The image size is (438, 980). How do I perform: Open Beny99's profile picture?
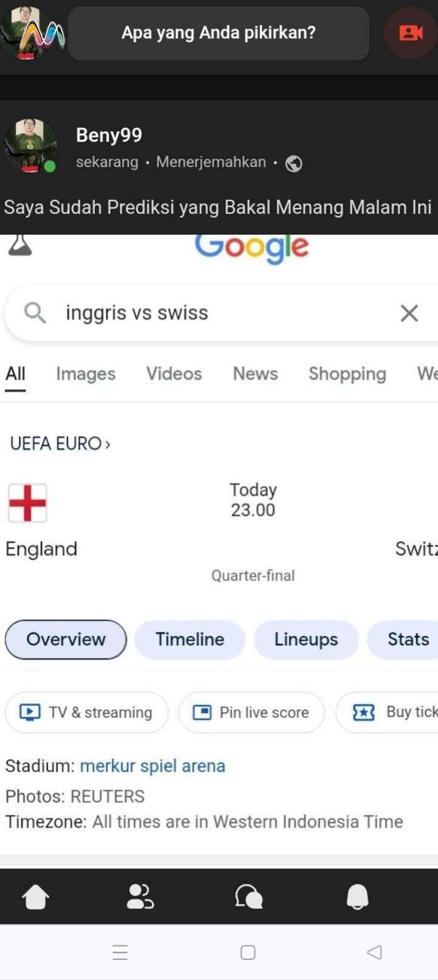(30, 146)
